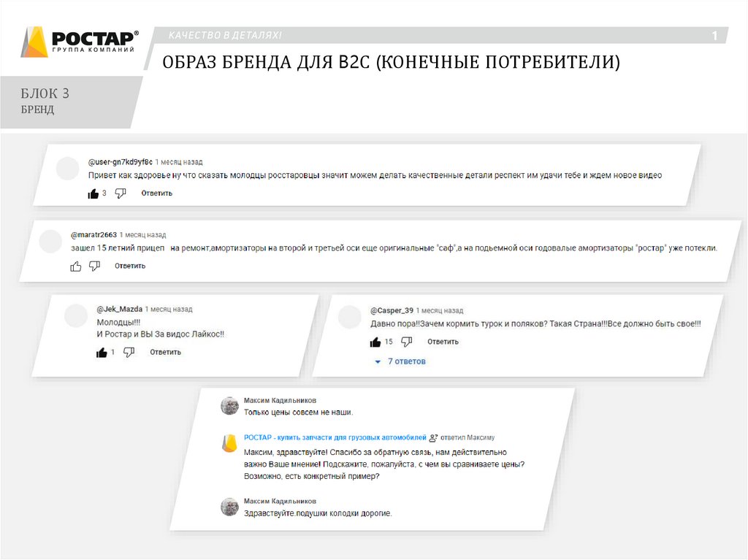Image resolution: width=748 pixels, height=560 pixels.
Task: Click the timestamp next to @maratr2663
Action: pyautogui.click(x=142, y=235)
